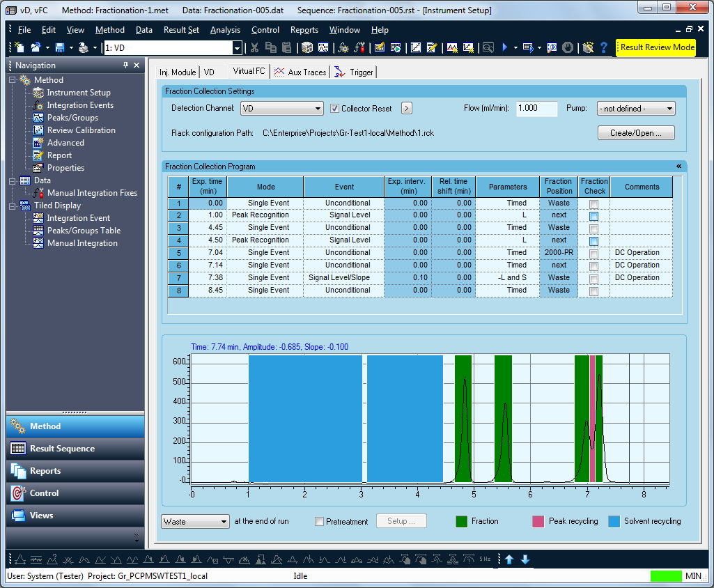The width and height of the screenshot is (714, 588).
Task: Switch to the Aux Traces tab
Action: 300,72
